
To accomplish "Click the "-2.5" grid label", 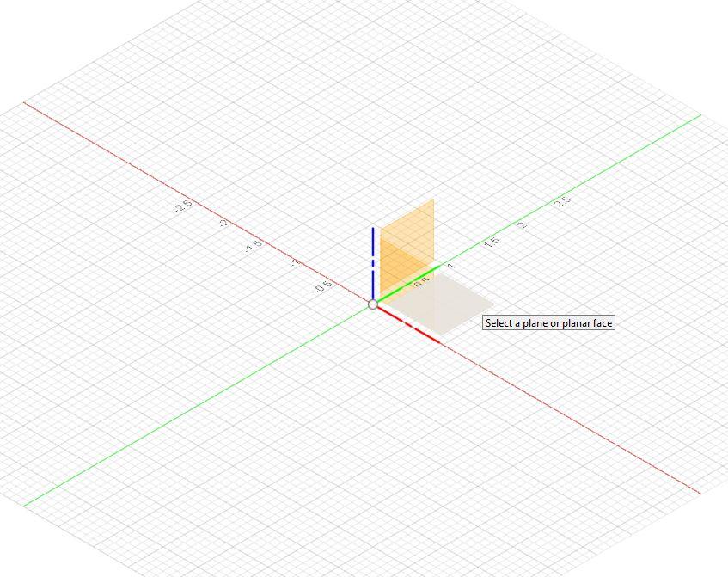I will click(184, 206).
